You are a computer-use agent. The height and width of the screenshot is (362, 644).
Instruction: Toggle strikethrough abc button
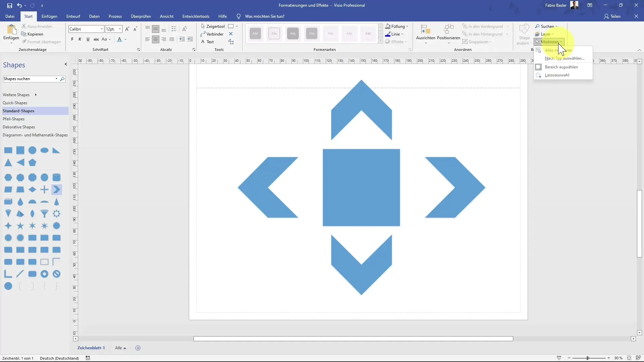coord(96,39)
